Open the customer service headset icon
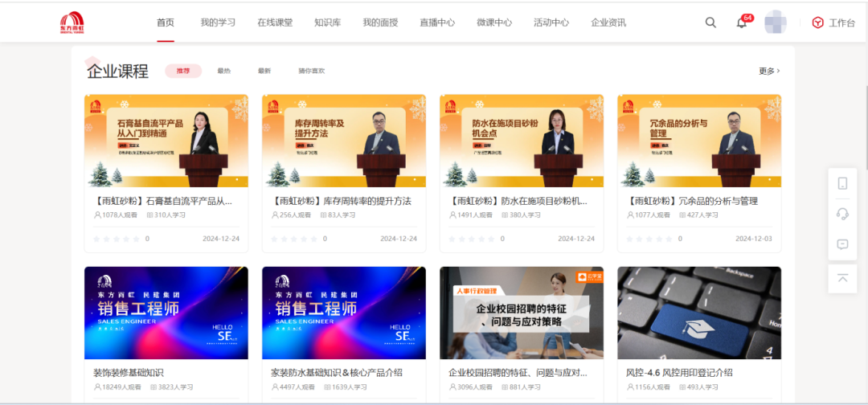Image resolution: width=868 pixels, height=405 pixels. (842, 214)
